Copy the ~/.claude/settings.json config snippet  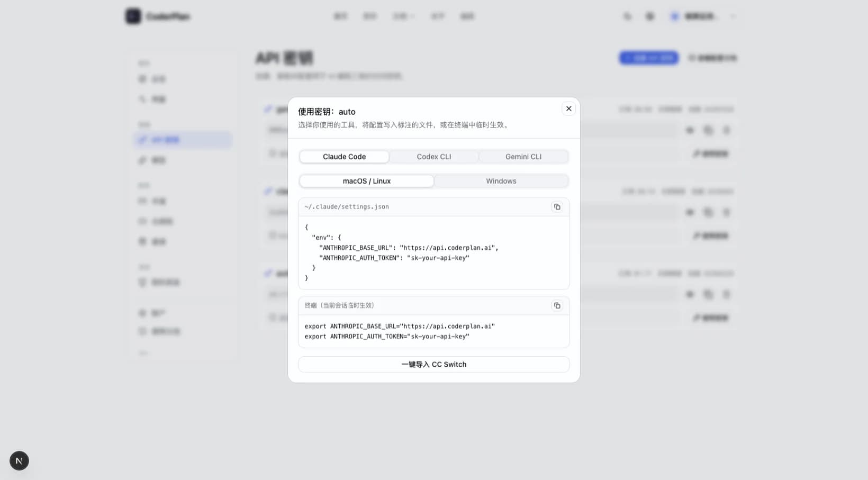point(557,207)
